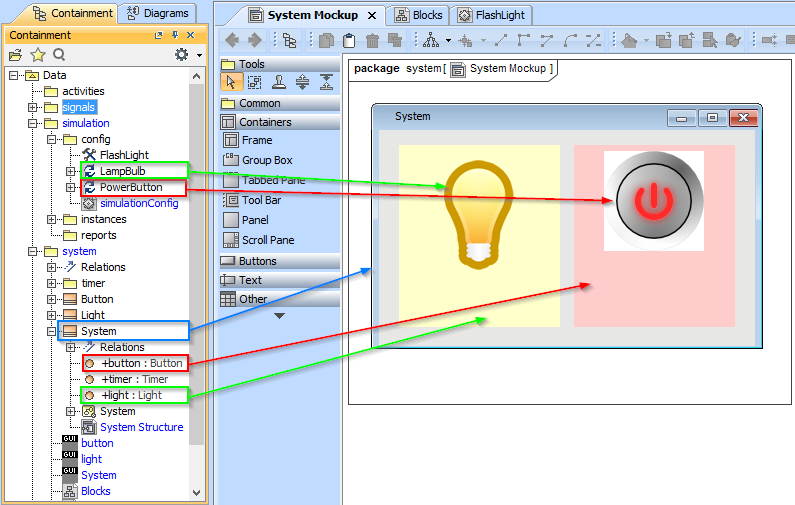The image size is (795, 505).
Task: Pin the Containment panel with the pushpin icon
Action: pyautogui.click(x=173, y=35)
